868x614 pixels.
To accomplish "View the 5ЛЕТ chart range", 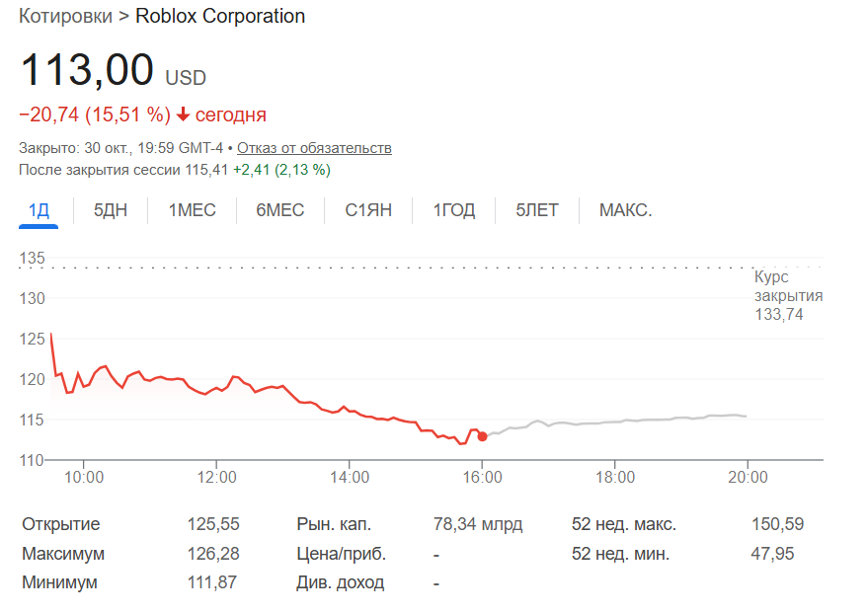I will tap(536, 210).
